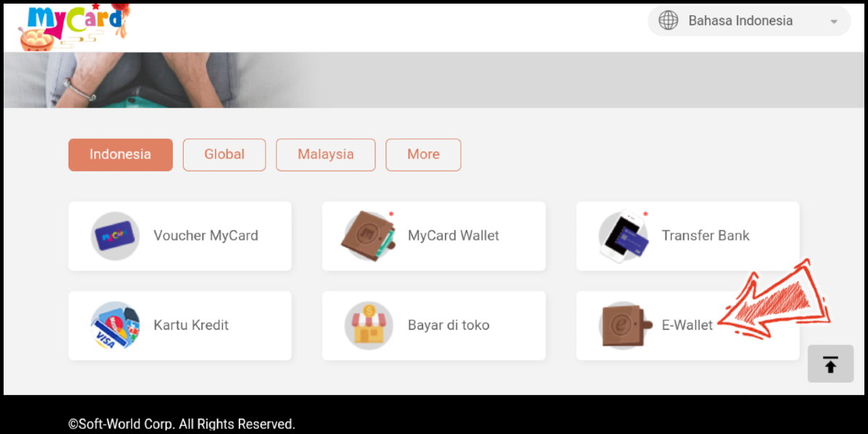Click the Transfer Bank phone icon
The width and height of the screenshot is (868, 434).
624,236
